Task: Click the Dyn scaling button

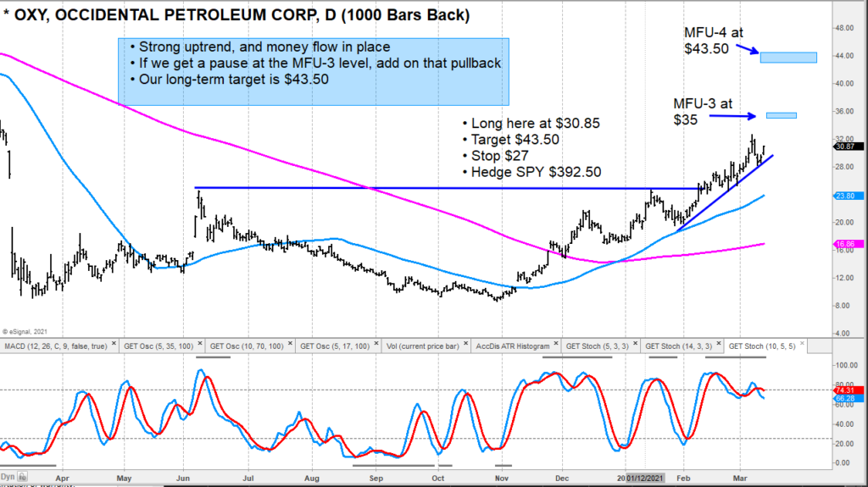Action: click(8, 477)
